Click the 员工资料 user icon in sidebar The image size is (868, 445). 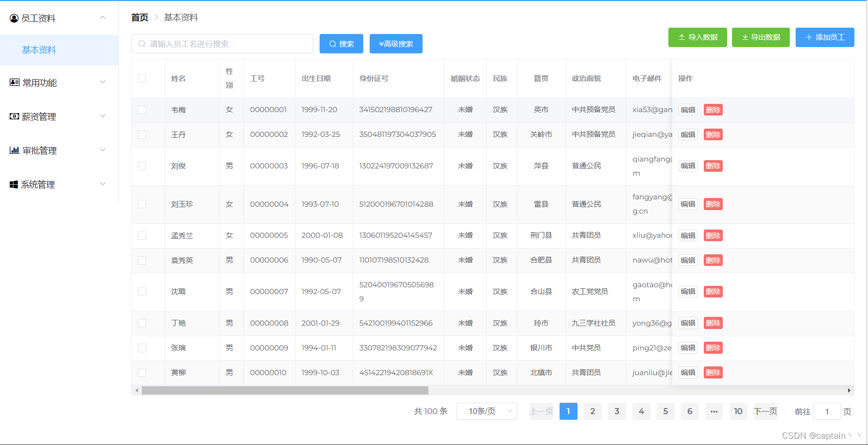click(14, 18)
